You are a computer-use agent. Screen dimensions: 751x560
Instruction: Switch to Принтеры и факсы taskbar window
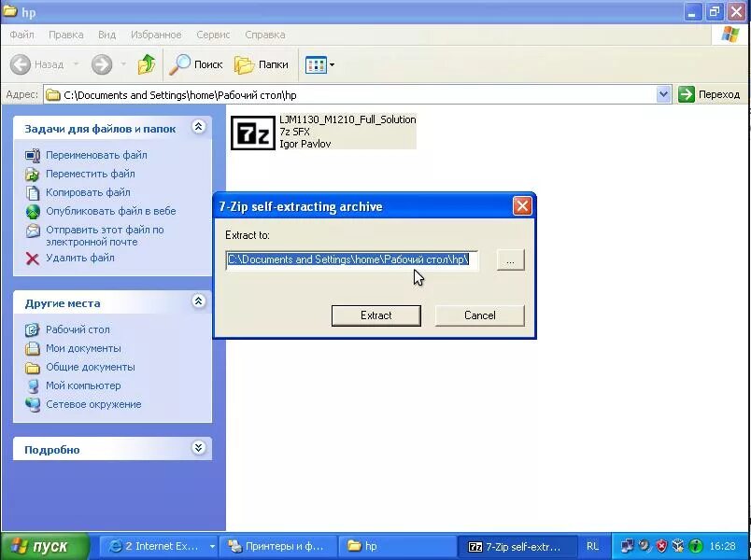pos(278,546)
